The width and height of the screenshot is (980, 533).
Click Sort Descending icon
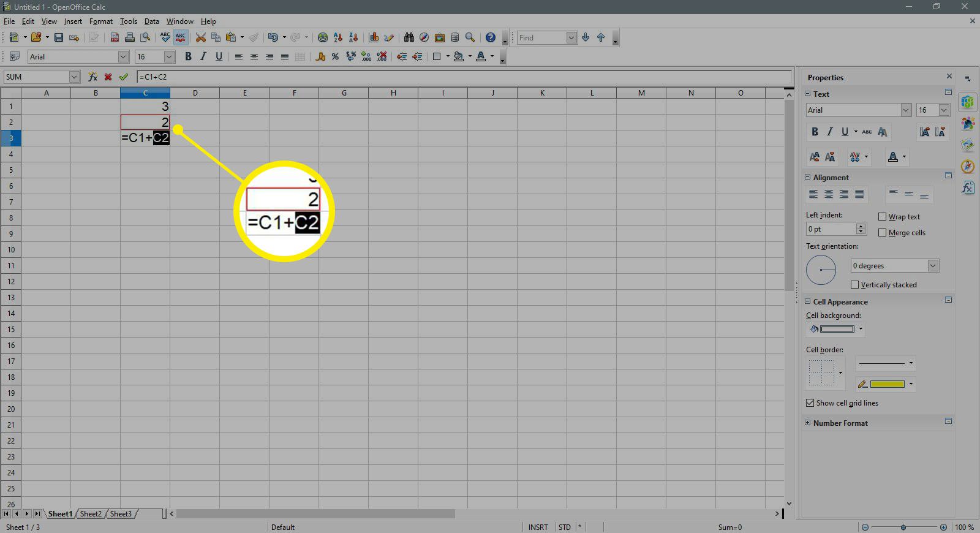353,38
